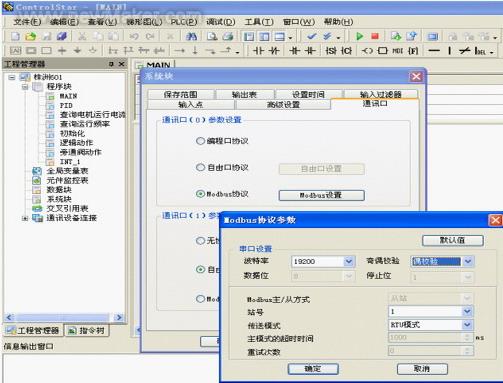This screenshot has width=503, height=383.
Task: Click the Modbus设置 button
Action: [321, 195]
